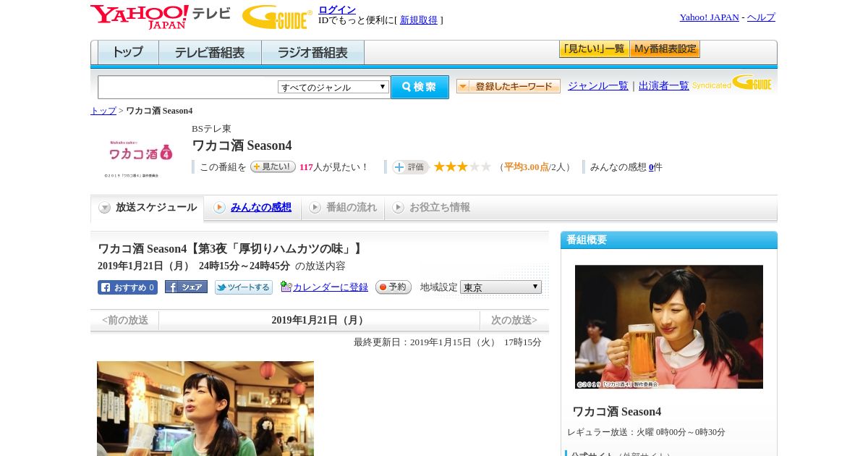Add via the カレンダーに登録 link
This screenshot has width=868, height=456.
coord(330,287)
